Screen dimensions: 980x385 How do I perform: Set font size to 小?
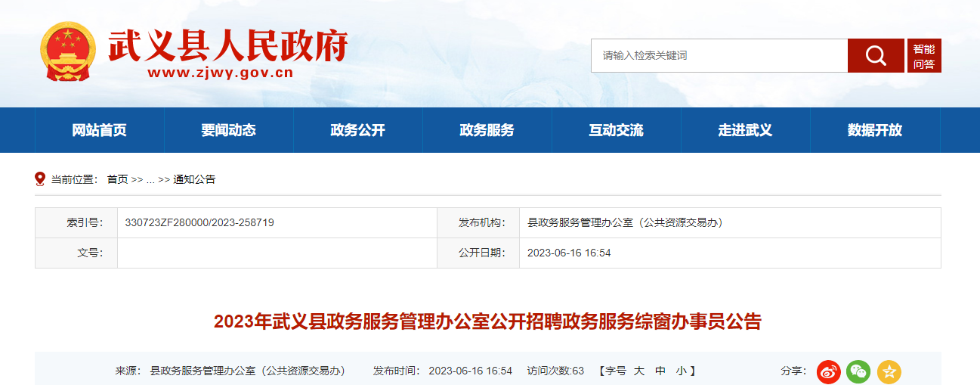coord(682,371)
